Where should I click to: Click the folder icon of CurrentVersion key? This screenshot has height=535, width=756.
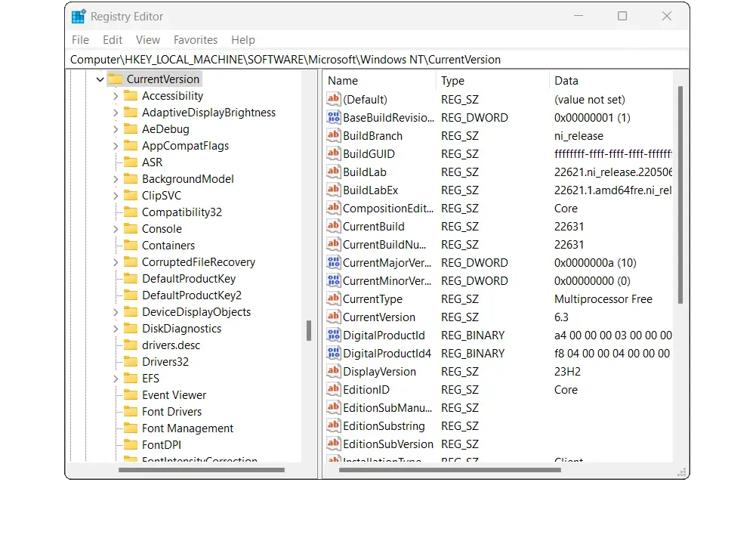(116, 79)
